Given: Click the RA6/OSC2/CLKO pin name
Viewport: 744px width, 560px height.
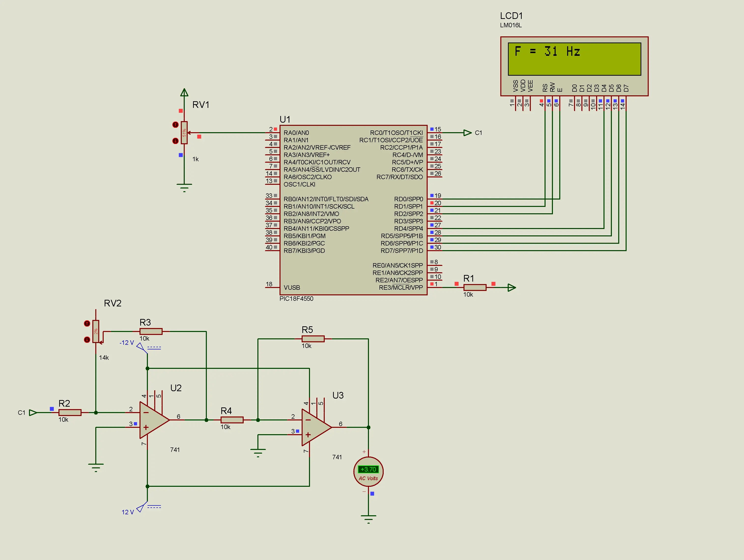Looking at the screenshot, I should coord(308,177).
